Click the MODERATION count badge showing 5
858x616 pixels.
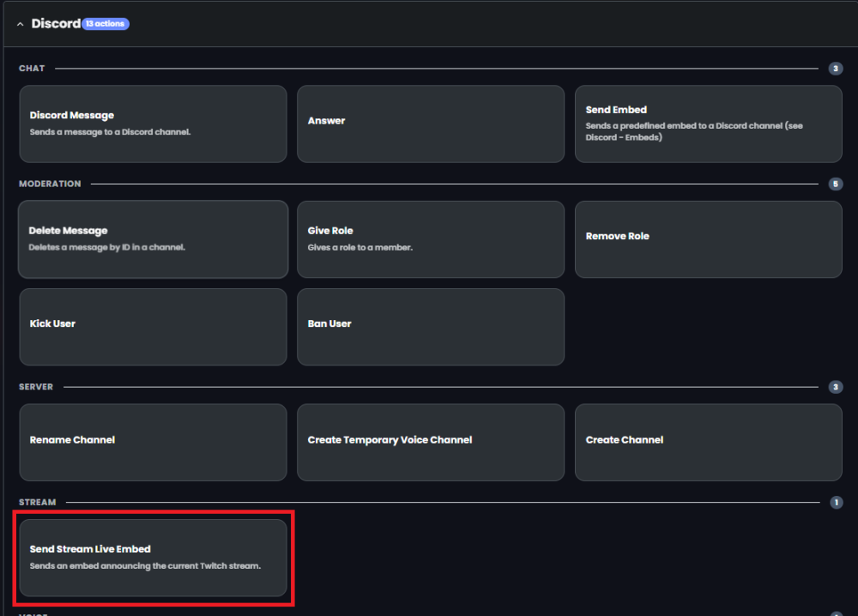835,184
